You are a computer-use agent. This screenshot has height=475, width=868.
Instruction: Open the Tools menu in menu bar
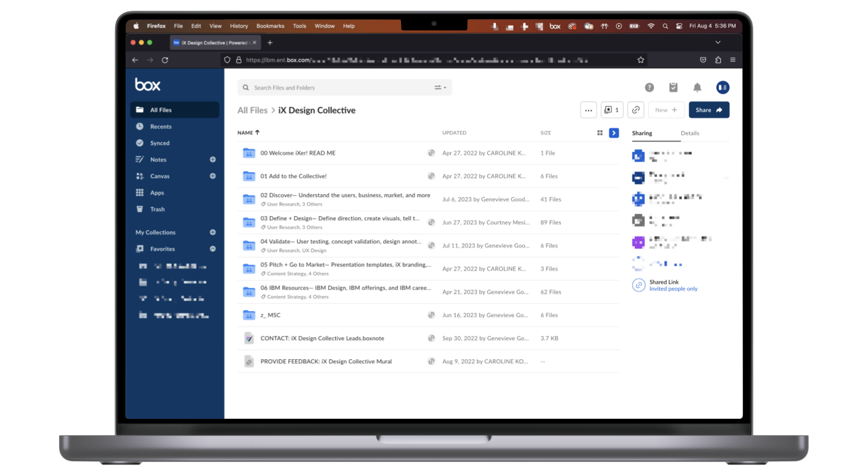tap(299, 26)
